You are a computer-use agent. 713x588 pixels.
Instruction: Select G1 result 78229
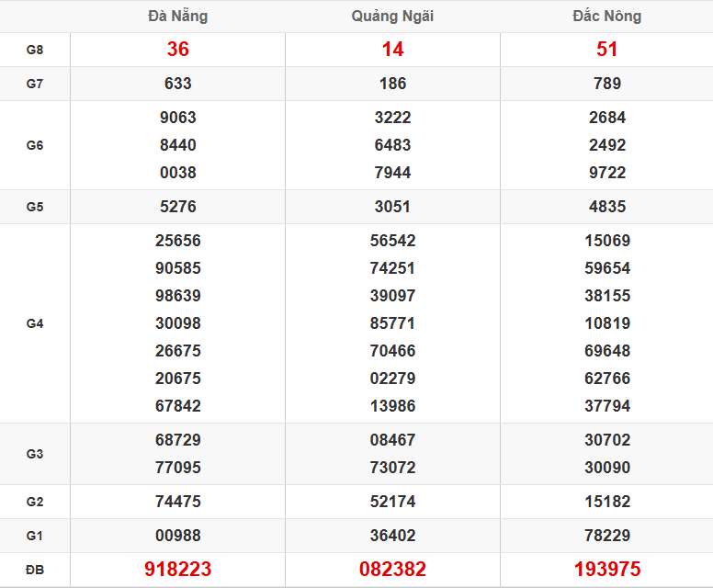(606, 536)
